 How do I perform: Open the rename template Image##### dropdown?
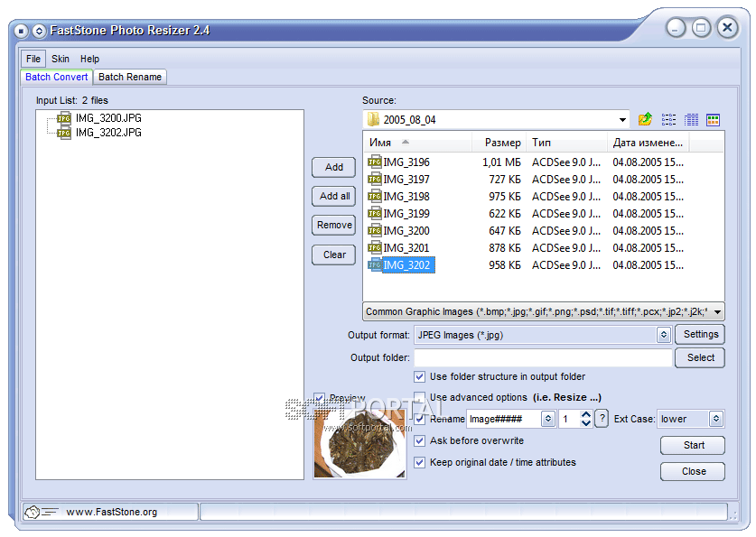click(547, 419)
